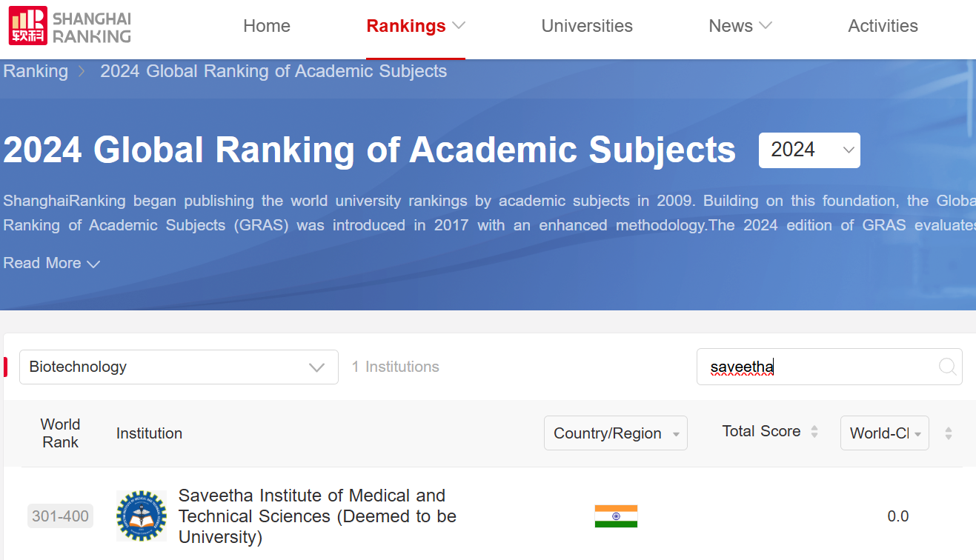Open the News menu
Viewport: 976px width, 560px height.
pyautogui.click(x=740, y=26)
